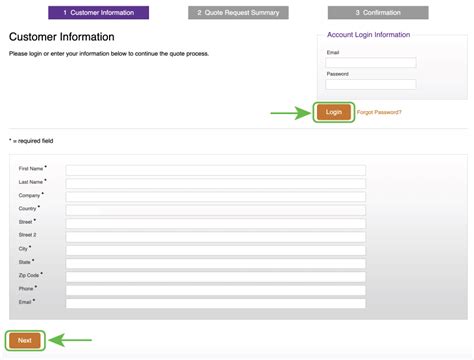This screenshot has height=360, width=474.
Task: Focus the Street input field
Action: click(x=216, y=224)
